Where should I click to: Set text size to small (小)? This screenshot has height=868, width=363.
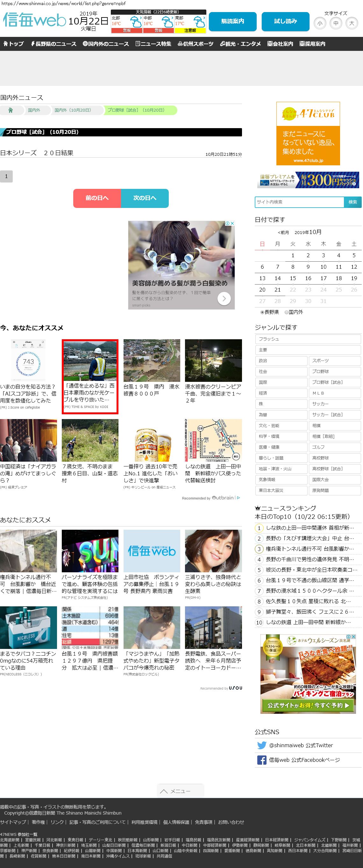coord(319,23)
